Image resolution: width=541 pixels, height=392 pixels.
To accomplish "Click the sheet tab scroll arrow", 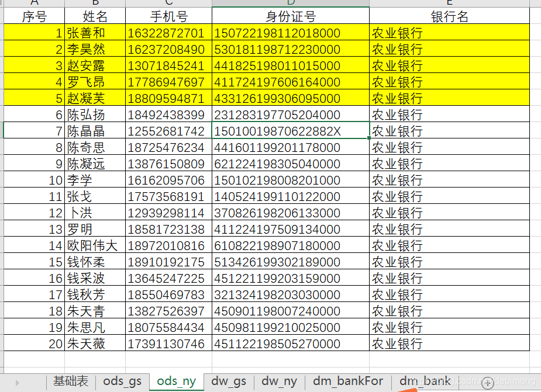I will [17, 382].
